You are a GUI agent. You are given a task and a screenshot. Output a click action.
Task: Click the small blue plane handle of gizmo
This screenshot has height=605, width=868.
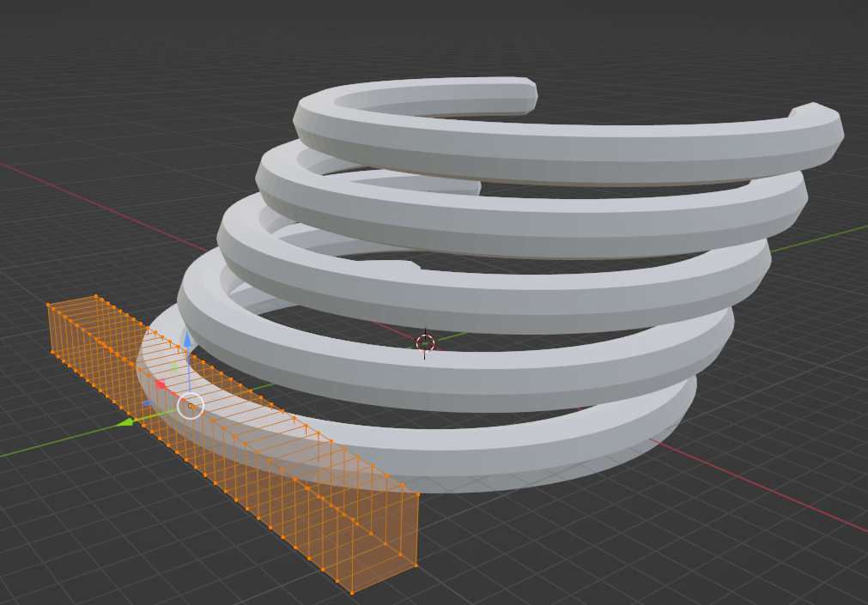(x=147, y=403)
